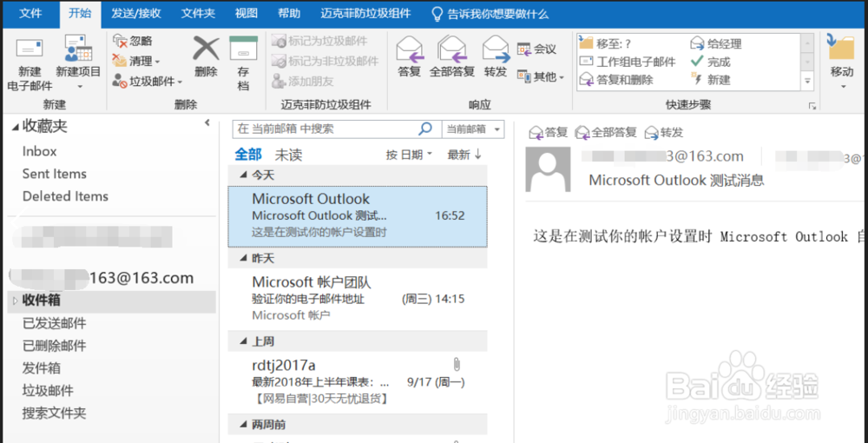Screen dimensions: 868x443
Task: Click 转发 in the reading pane
Action: click(664, 132)
